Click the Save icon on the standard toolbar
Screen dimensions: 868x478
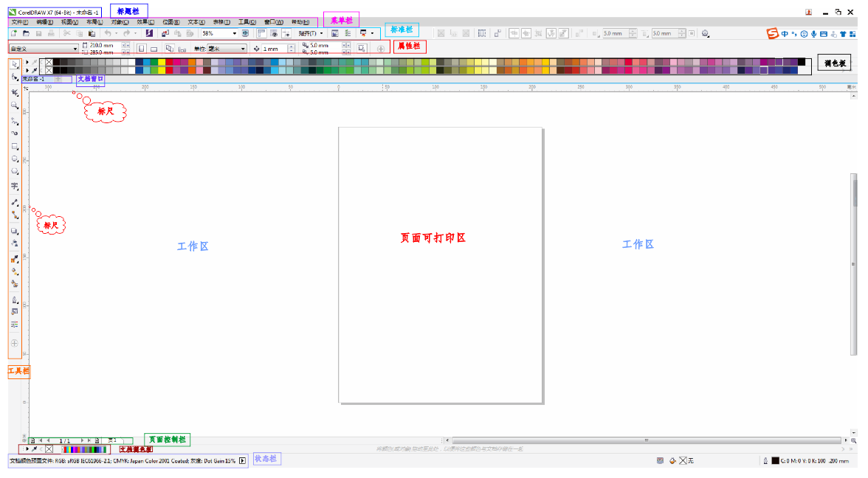pyautogui.click(x=38, y=33)
